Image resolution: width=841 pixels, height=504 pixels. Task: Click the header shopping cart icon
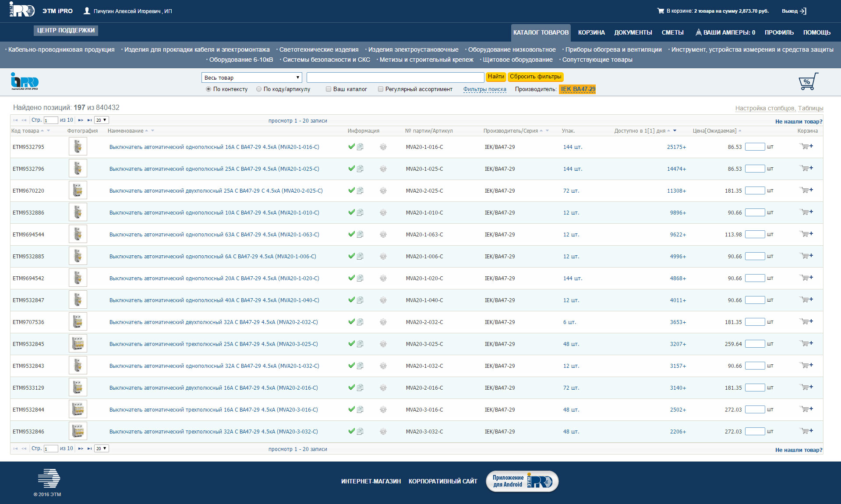[661, 11]
